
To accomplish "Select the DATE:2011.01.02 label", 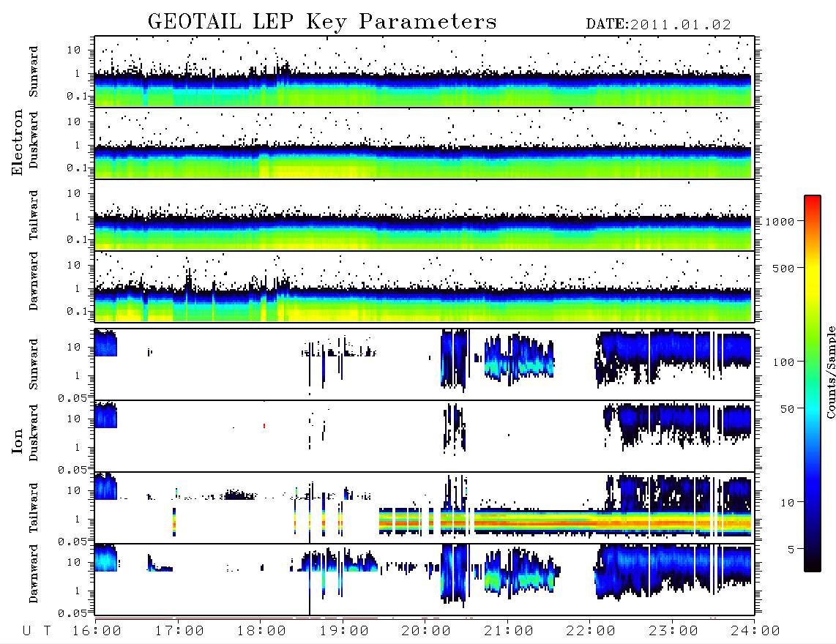I will 658,24.
